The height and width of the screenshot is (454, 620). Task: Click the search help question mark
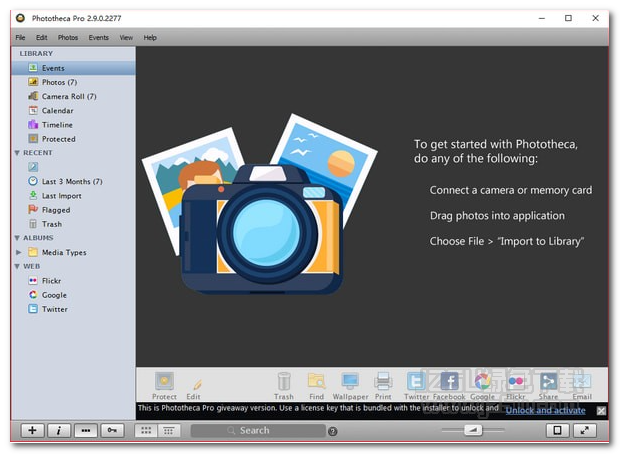pyautogui.click(x=333, y=431)
